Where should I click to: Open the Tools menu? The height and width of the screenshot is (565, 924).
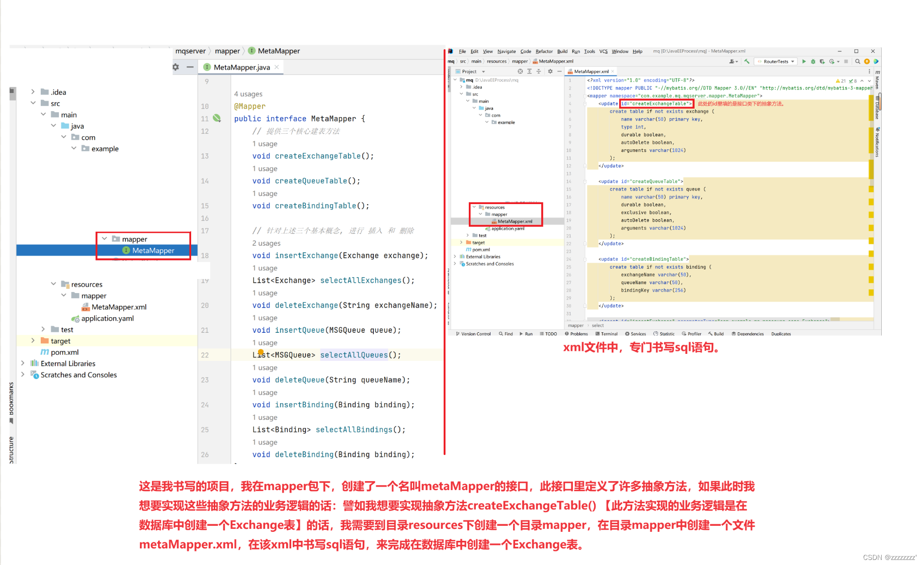click(x=589, y=51)
